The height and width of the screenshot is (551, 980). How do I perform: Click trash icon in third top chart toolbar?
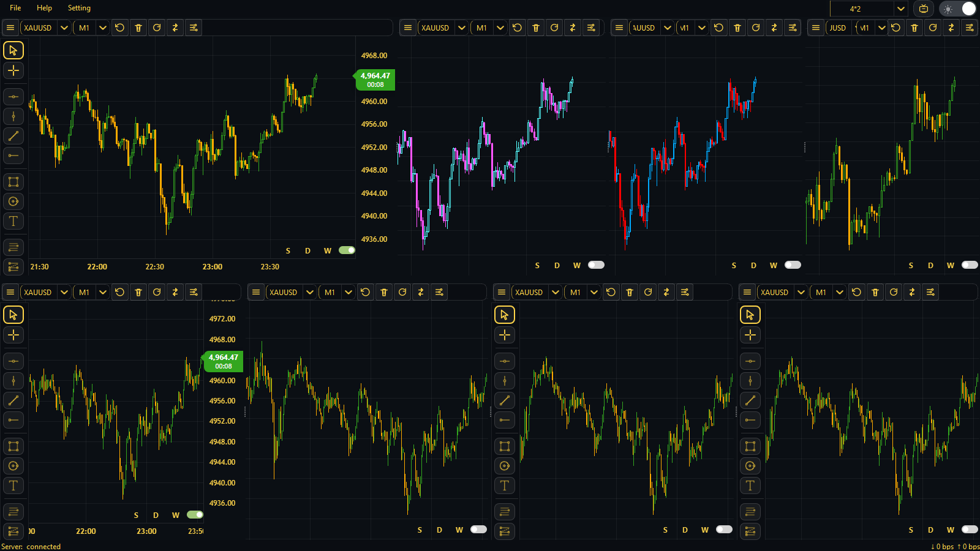click(737, 28)
